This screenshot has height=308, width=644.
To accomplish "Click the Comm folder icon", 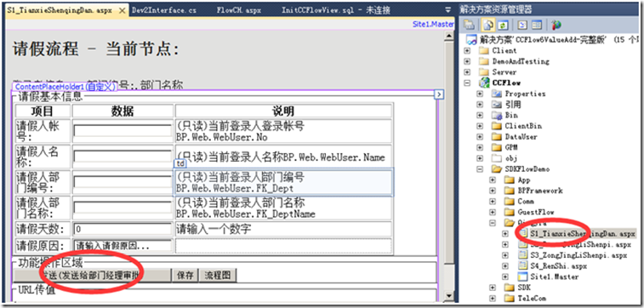I will pyautogui.click(x=510, y=202).
